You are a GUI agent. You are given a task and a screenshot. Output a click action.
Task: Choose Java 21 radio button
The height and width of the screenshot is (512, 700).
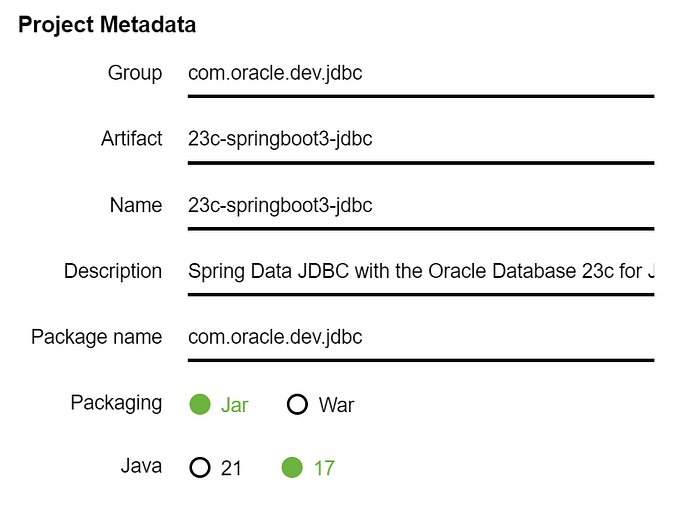(x=200, y=467)
